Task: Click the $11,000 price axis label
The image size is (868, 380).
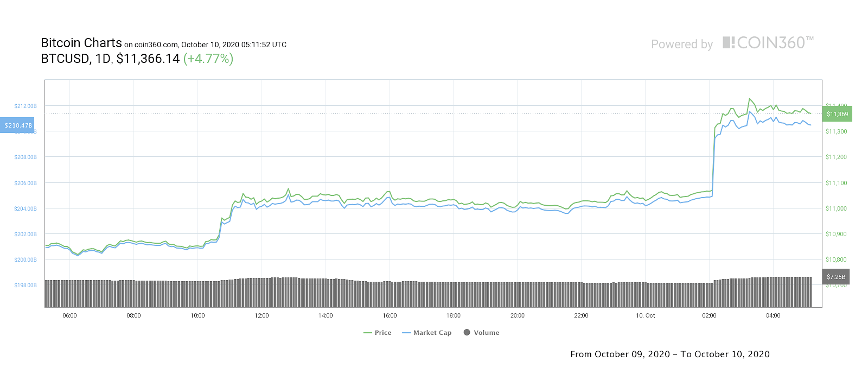Action: coord(836,208)
